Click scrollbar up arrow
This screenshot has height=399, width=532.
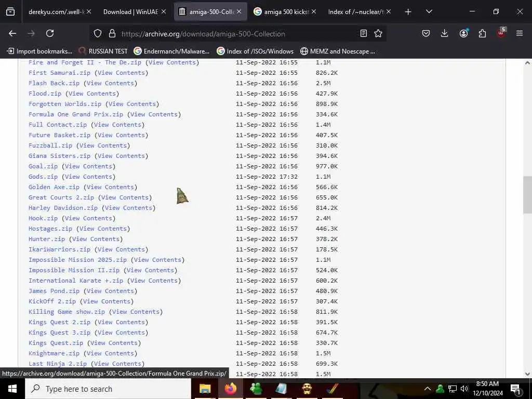coord(527,63)
